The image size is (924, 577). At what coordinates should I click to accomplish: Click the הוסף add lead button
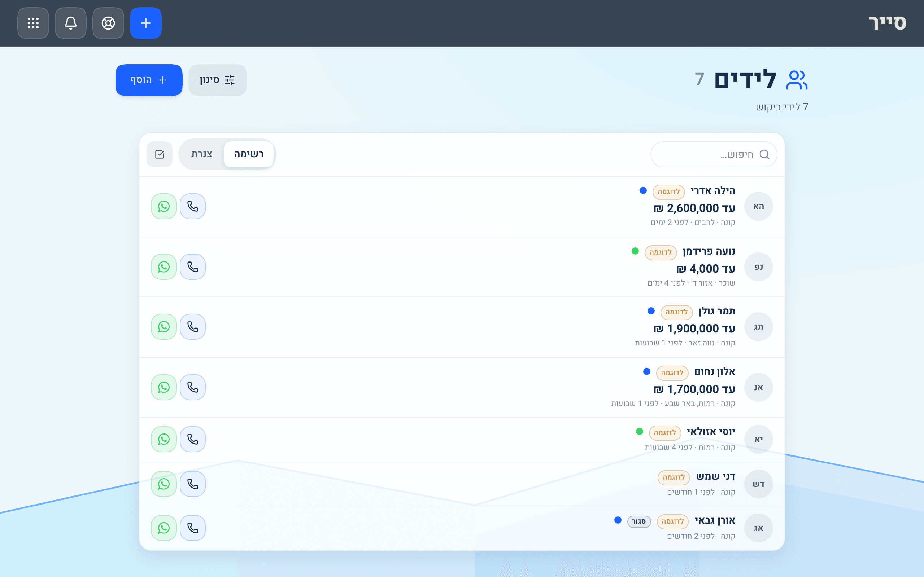149,80
